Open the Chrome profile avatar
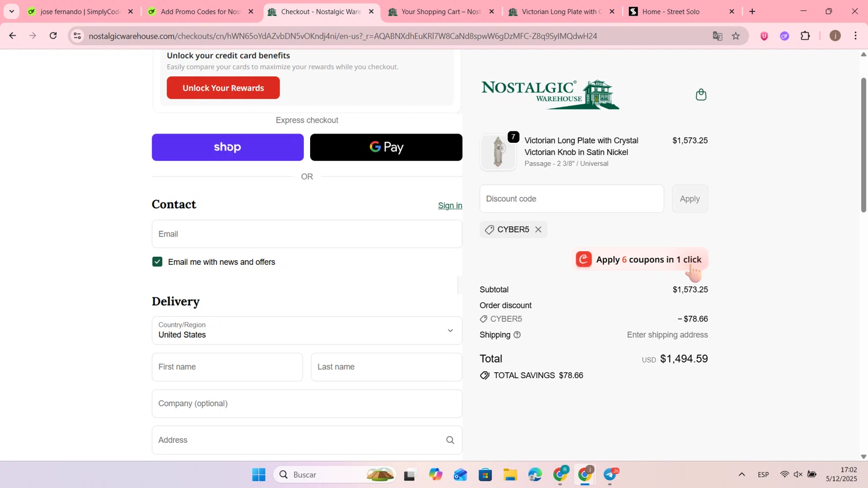The image size is (868, 488). (835, 36)
